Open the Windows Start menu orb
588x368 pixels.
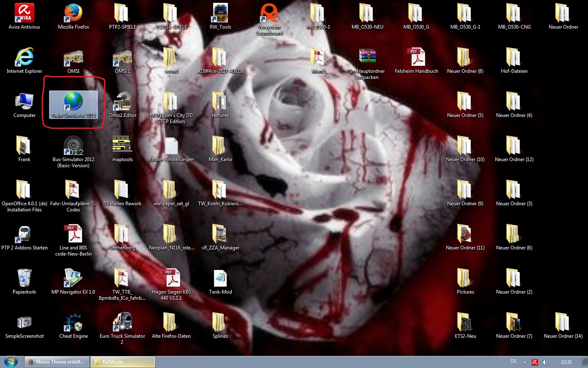tap(11, 362)
